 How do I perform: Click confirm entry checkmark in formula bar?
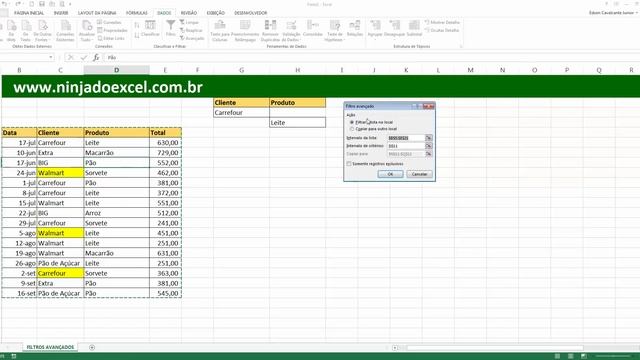point(83,58)
